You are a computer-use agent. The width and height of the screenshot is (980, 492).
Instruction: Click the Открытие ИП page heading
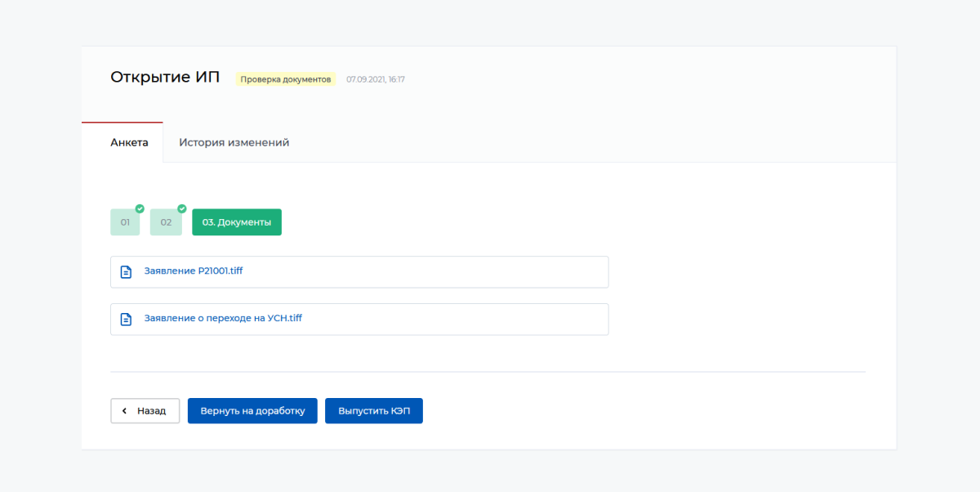pyautogui.click(x=165, y=78)
